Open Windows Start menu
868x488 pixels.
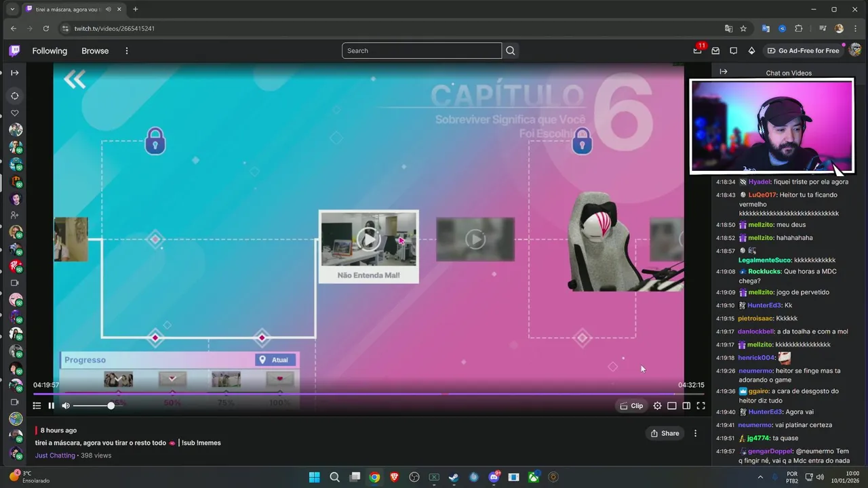(x=315, y=477)
